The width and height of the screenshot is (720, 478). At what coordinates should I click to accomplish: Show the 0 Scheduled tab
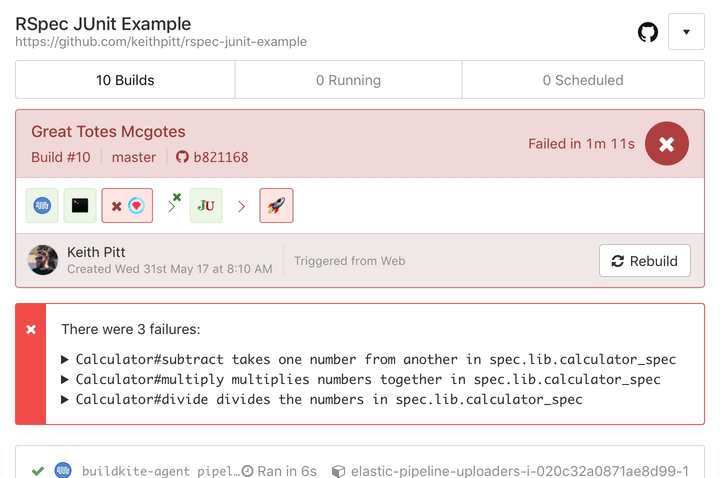[x=582, y=80]
